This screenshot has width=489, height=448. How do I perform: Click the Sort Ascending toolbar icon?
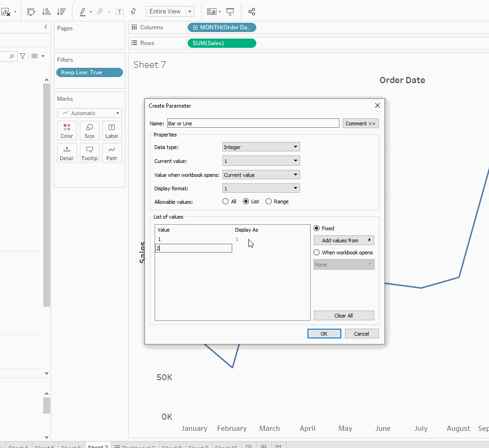pyautogui.click(x=46, y=12)
